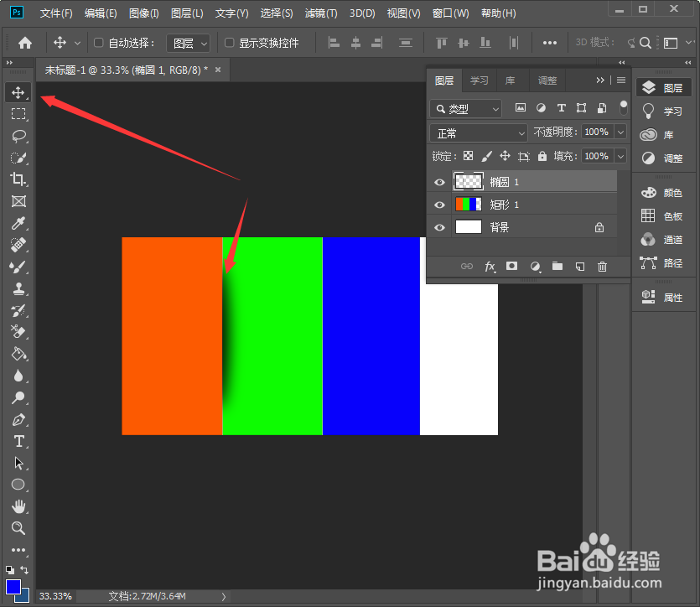Create a new layer icon

click(x=580, y=267)
